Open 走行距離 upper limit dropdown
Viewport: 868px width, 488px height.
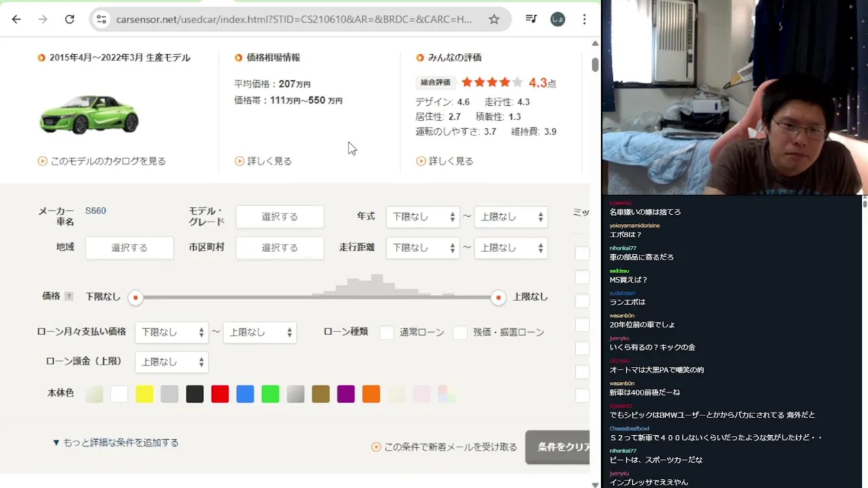pyautogui.click(x=511, y=248)
